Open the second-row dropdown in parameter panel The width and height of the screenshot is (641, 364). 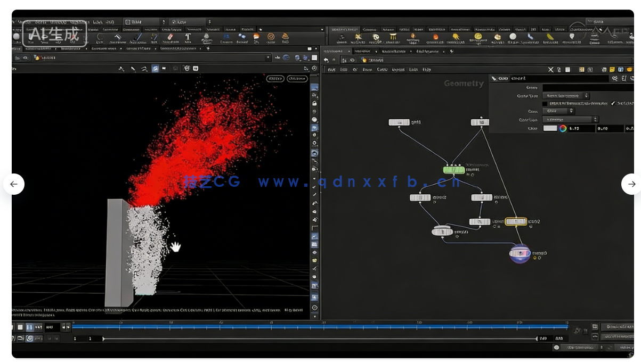(x=566, y=96)
